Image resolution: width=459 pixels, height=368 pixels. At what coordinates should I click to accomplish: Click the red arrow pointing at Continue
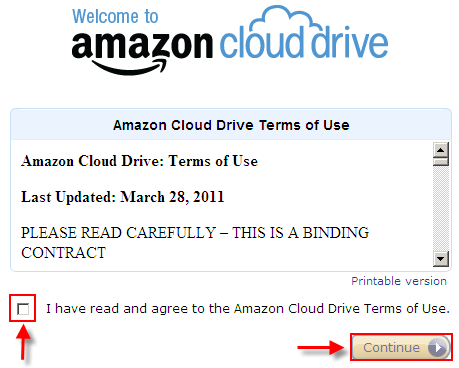pos(321,348)
